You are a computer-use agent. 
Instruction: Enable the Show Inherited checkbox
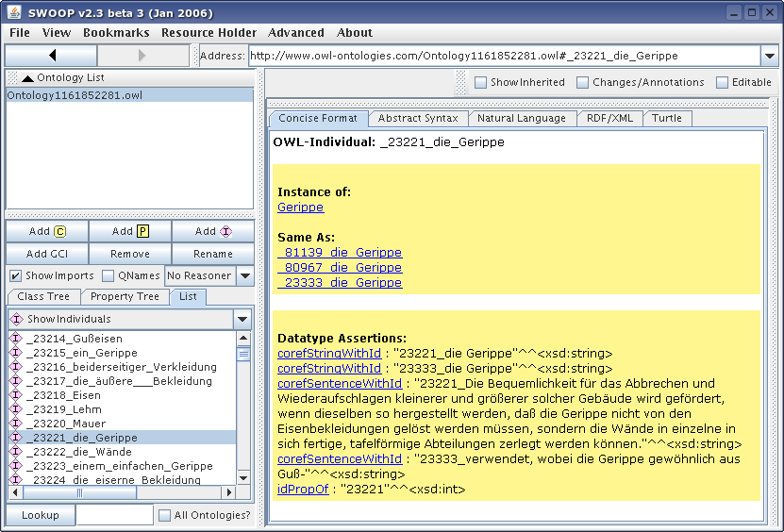(481, 82)
